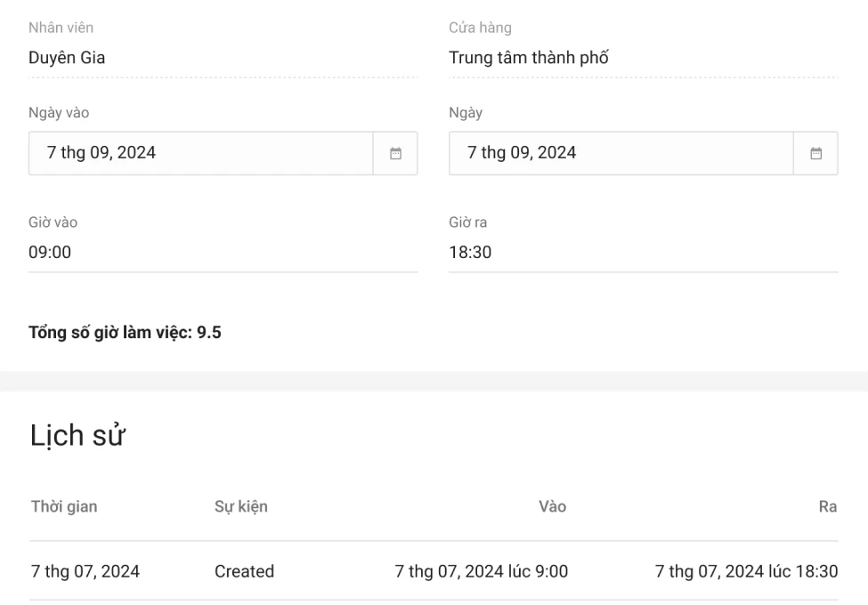Click the Created event cell
This screenshot has height=605, width=868.
[x=244, y=571]
